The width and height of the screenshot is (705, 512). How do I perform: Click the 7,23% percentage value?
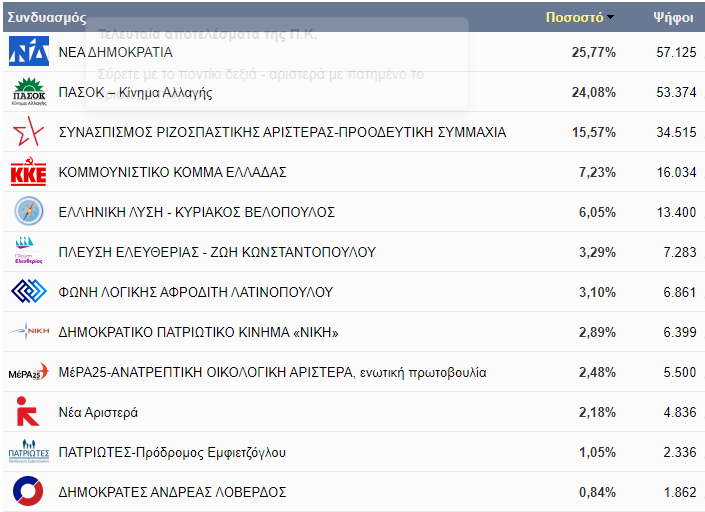597,173
